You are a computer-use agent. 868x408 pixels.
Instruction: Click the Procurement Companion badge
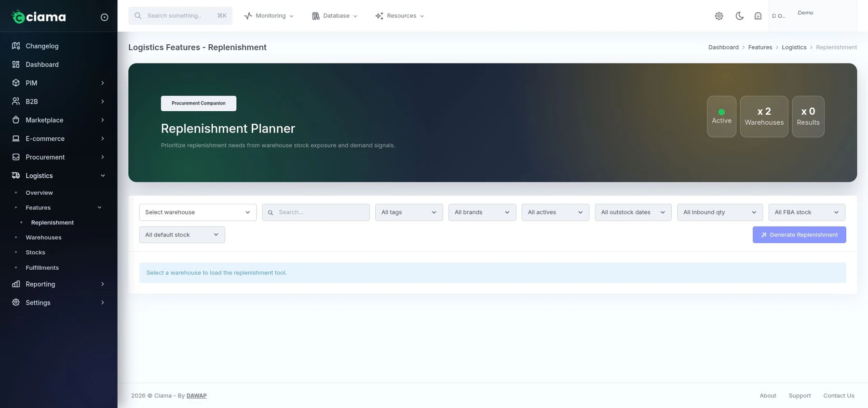click(198, 103)
